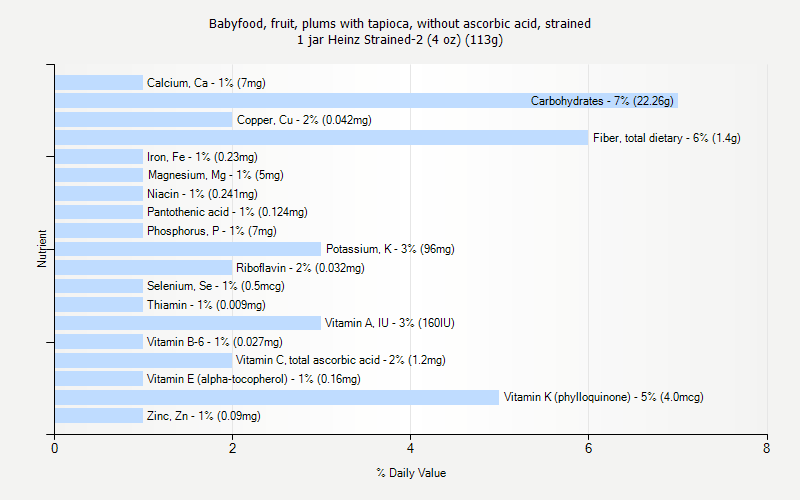Select the Pantothenic acid label

(x=227, y=212)
